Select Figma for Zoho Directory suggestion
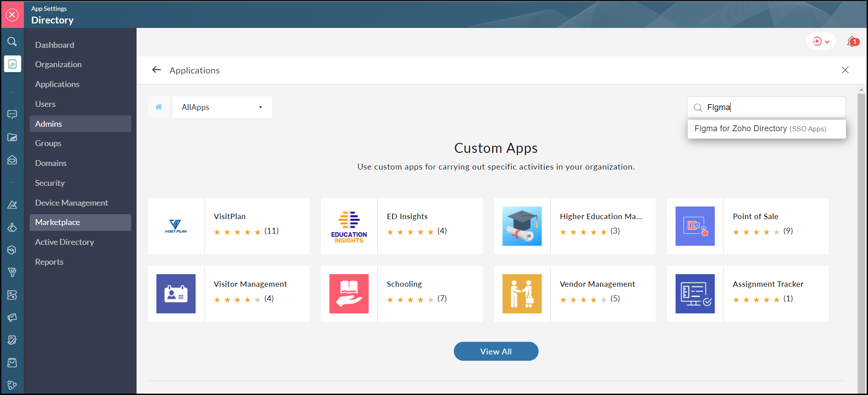This screenshot has width=868, height=395. [x=760, y=129]
